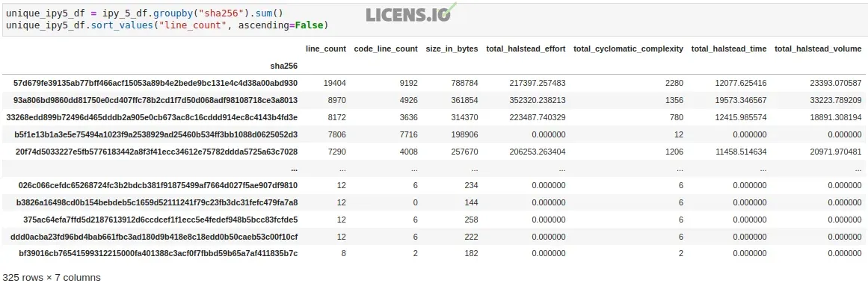Viewport: 868px width, 286px height.
Task: Click the halstead time value 19573.346567
Action: (x=741, y=100)
